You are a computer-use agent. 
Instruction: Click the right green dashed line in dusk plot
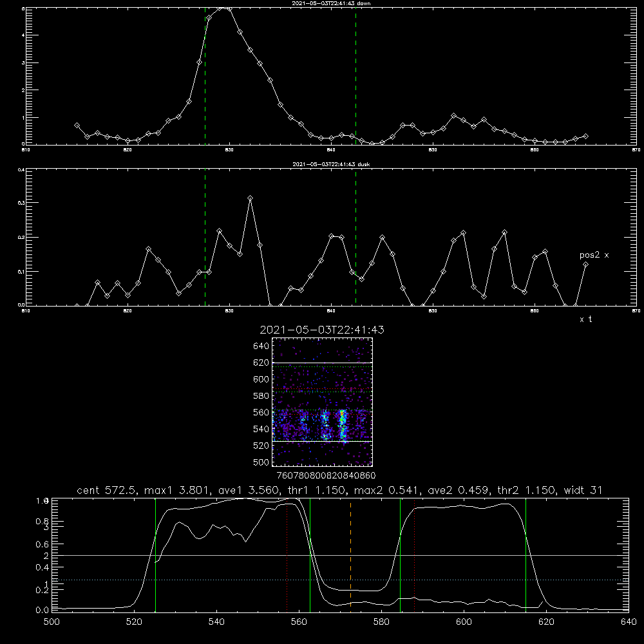[355, 238]
